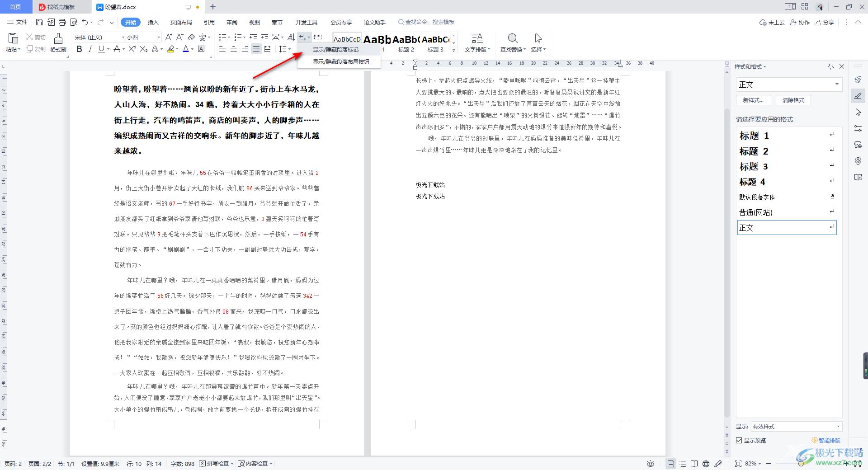Switch to the 审阅 tab
868x470 pixels.
click(x=232, y=22)
